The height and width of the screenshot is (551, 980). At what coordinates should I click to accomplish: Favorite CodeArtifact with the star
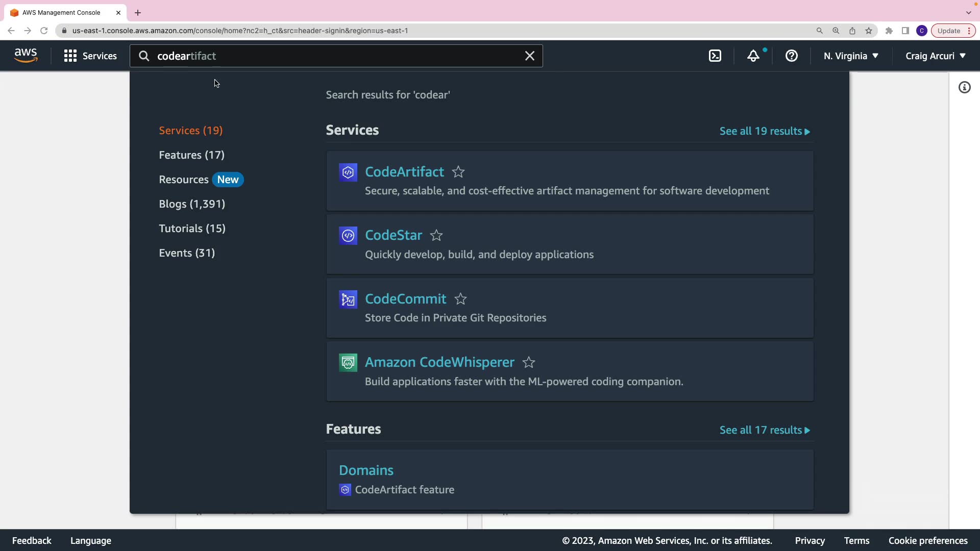point(458,172)
